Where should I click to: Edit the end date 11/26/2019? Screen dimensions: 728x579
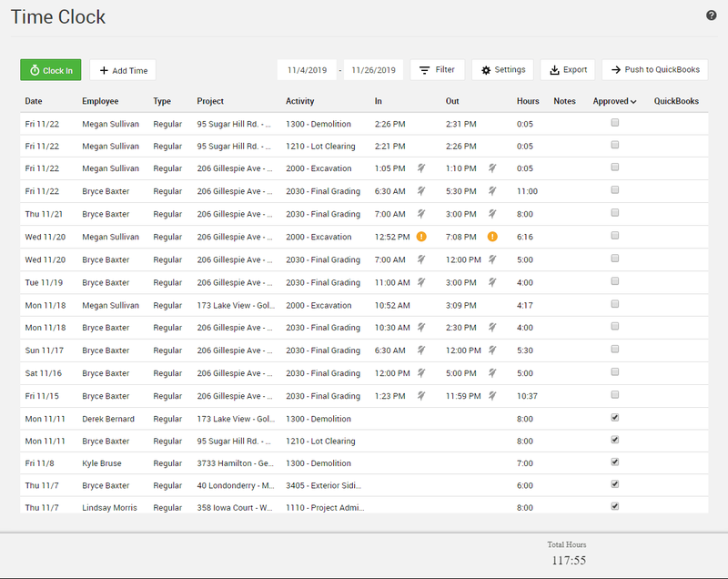click(x=373, y=70)
